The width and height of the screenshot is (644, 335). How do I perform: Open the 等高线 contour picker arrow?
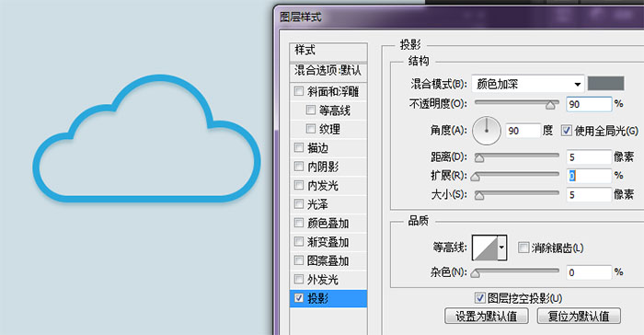[x=502, y=248]
